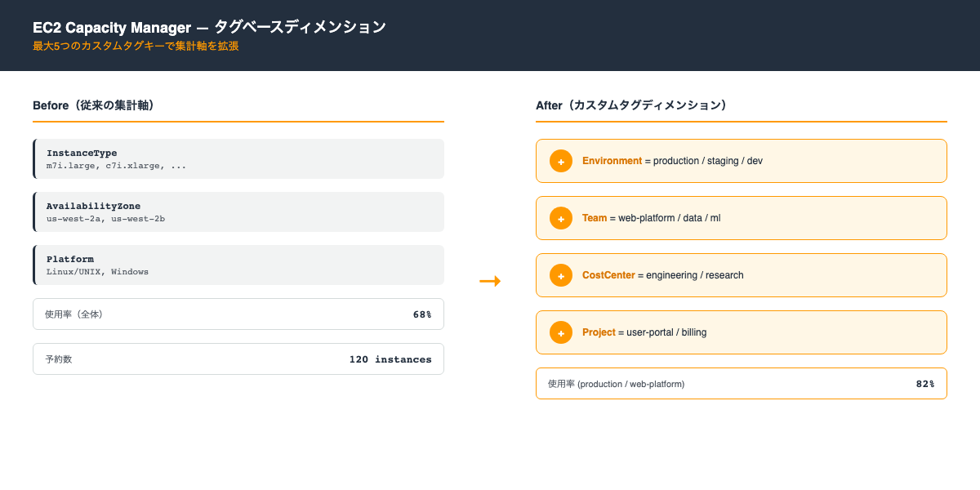This screenshot has width=980, height=490.
Task: Click the plus icon beside Team
Action: coord(561,218)
